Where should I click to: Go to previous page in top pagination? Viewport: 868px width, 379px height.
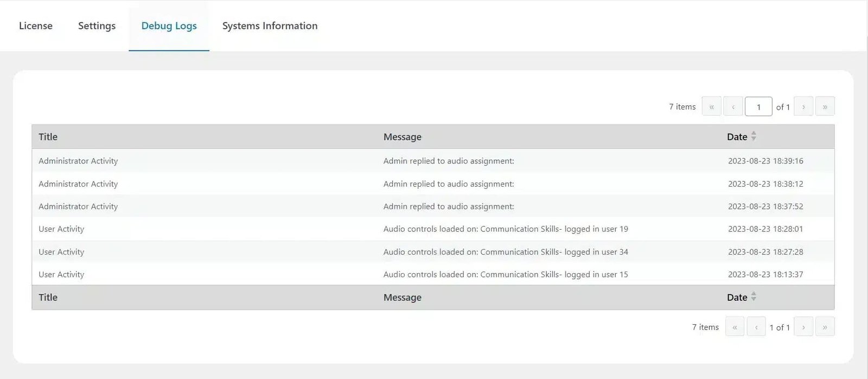click(733, 106)
